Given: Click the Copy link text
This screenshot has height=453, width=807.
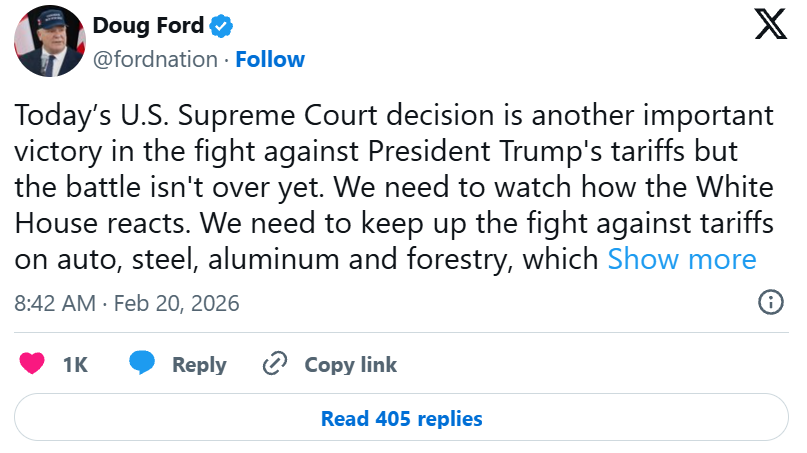Looking at the screenshot, I should (x=350, y=365).
